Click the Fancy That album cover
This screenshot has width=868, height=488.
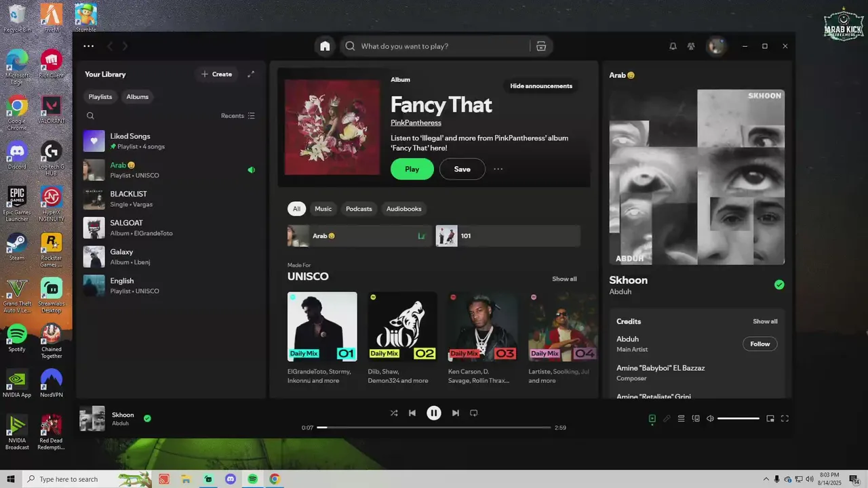pos(332,127)
